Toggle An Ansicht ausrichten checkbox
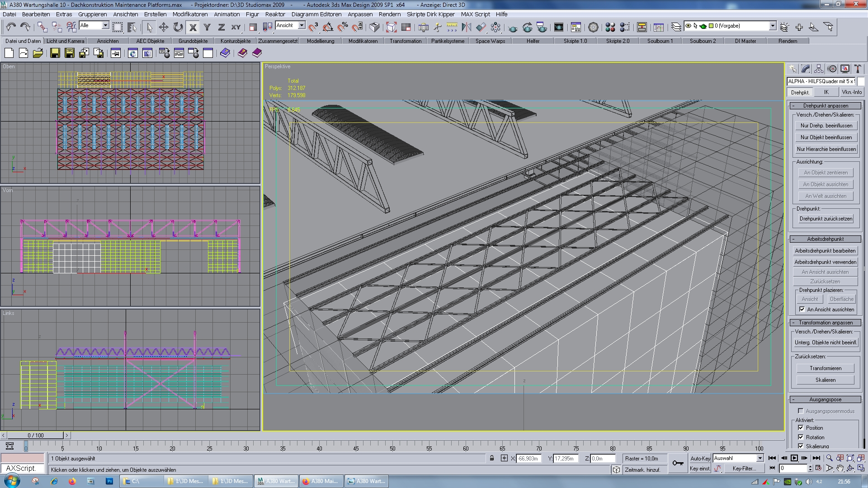Image resolution: width=868 pixels, height=488 pixels. 802,310
